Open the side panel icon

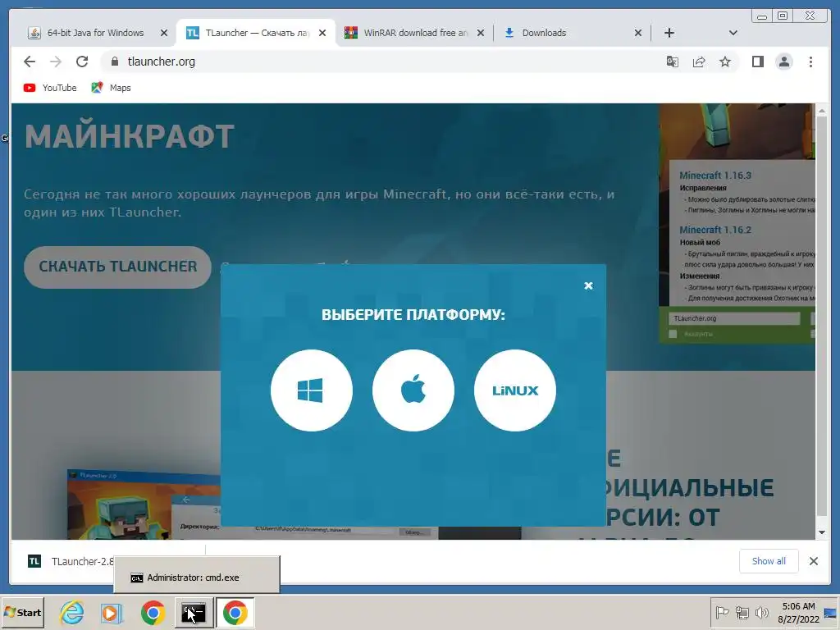point(757,62)
